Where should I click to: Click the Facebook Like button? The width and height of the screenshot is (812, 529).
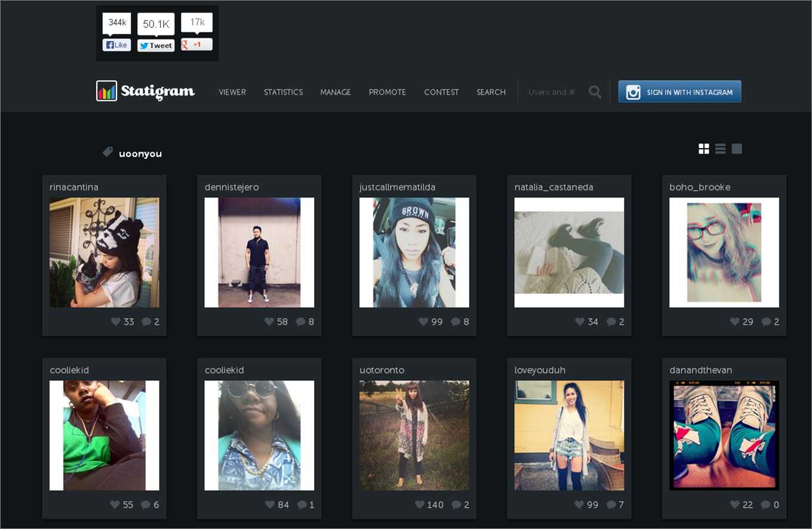pyautogui.click(x=116, y=45)
